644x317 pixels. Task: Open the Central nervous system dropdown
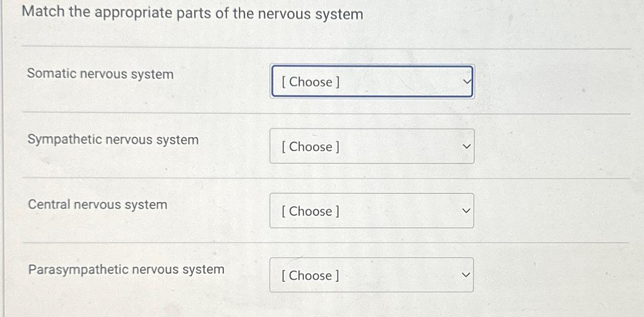(x=372, y=211)
